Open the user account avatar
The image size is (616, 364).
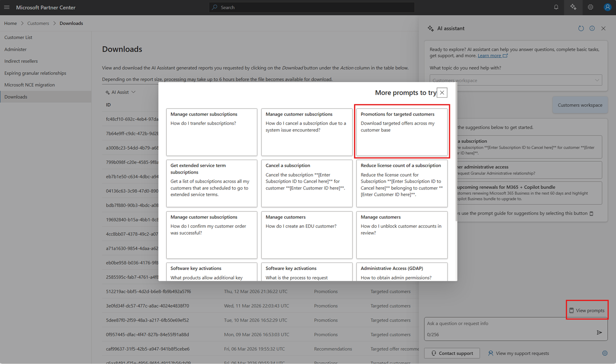pyautogui.click(x=608, y=7)
